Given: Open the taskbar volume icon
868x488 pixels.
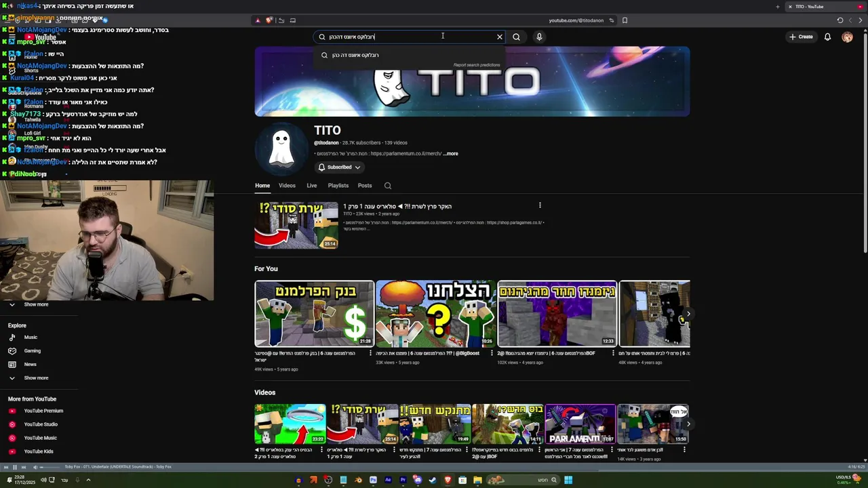Looking at the screenshot, I should point(43,480).
